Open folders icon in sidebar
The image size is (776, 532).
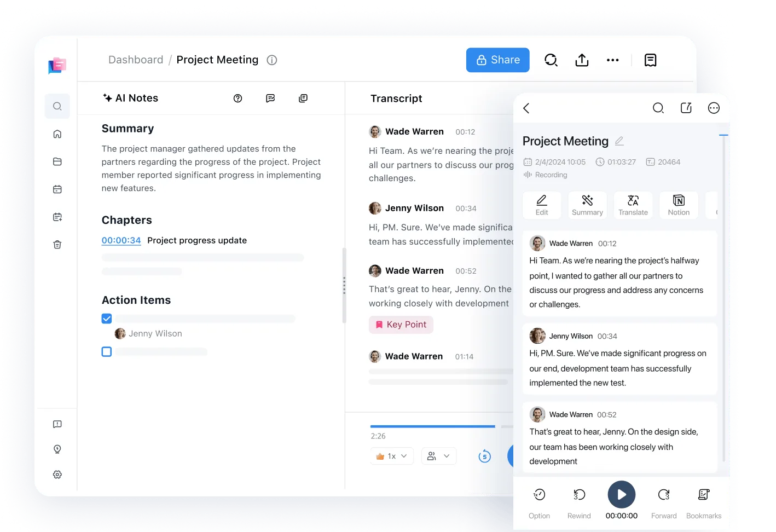click(57, 161)
